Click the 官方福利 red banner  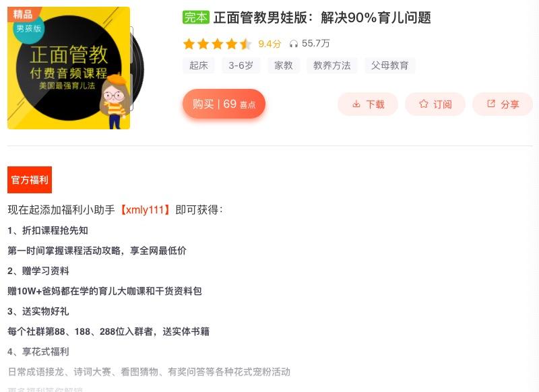30,180
